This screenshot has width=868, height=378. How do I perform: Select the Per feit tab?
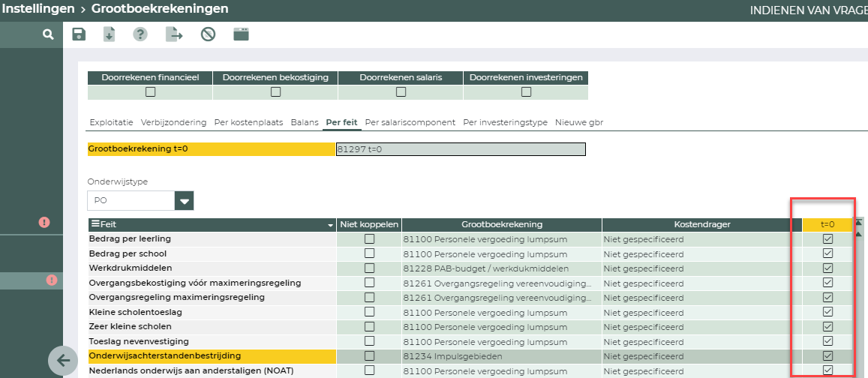341,122
